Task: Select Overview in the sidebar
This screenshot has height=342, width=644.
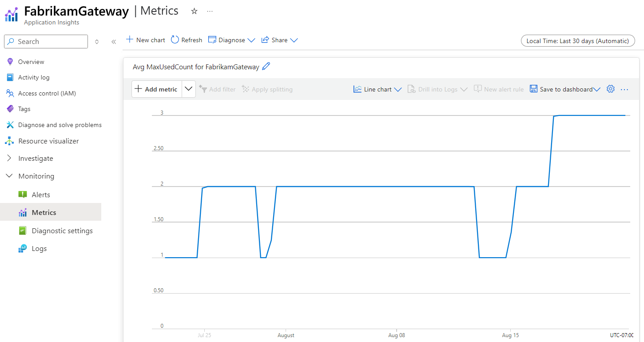Action: 31,61
